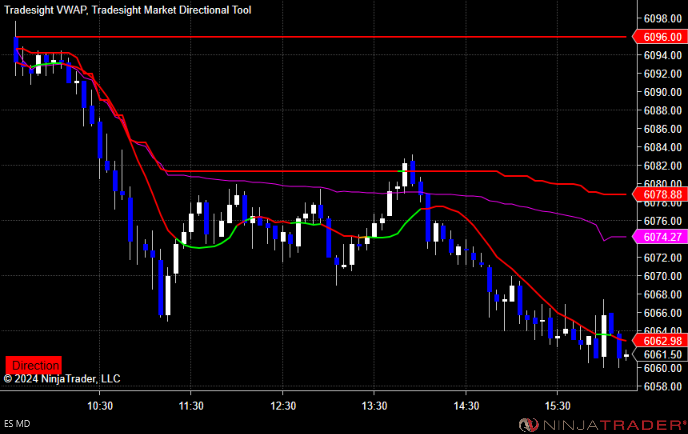The height and width of the screenshot is (434, 688).
Task: Click the Tradesight Market Directional Tool title
Action: pyautogui.click(x=172, y=10)
